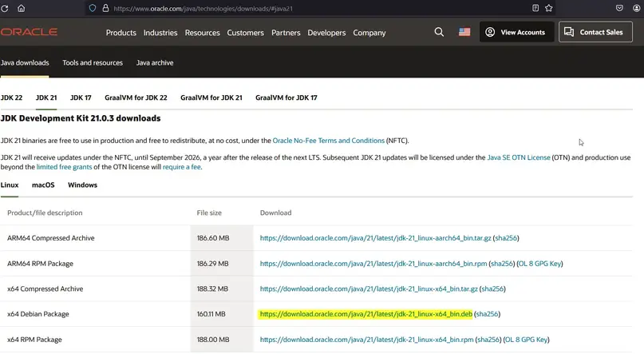This screenshot has height=354, width=644.
Task: Open the Products menu
Action: coord(121,33)
